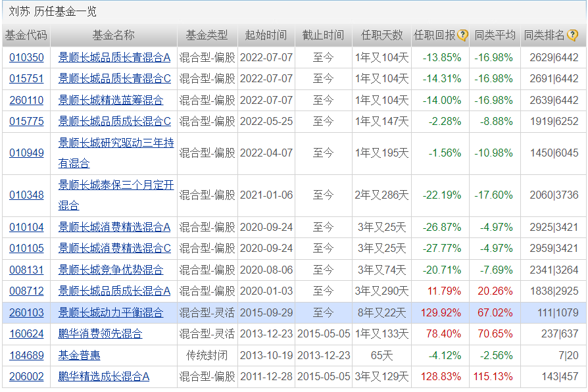This screenshot has height=392, width=588.
Task: Click the help icon beside 同类排名
Action: [572, 36]
